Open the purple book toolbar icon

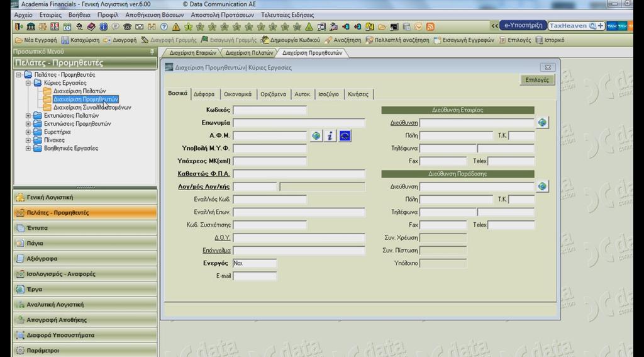[91, 26]
